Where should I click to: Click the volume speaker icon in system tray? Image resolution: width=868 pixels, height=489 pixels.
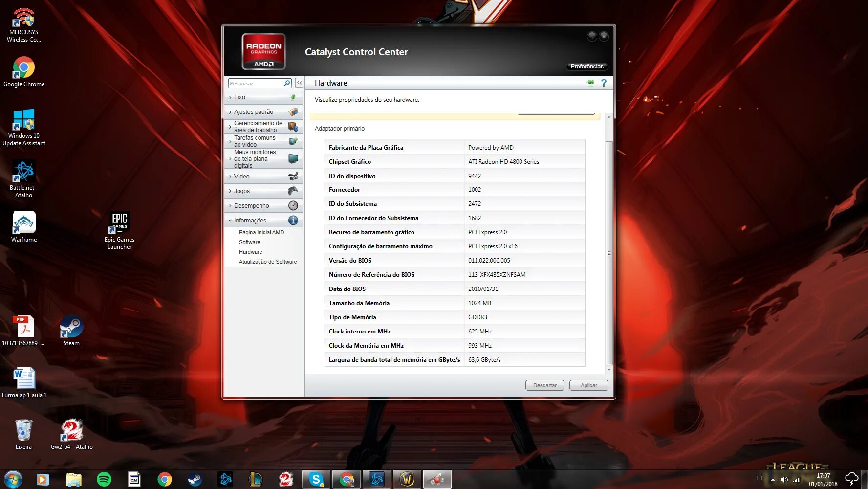784,480
